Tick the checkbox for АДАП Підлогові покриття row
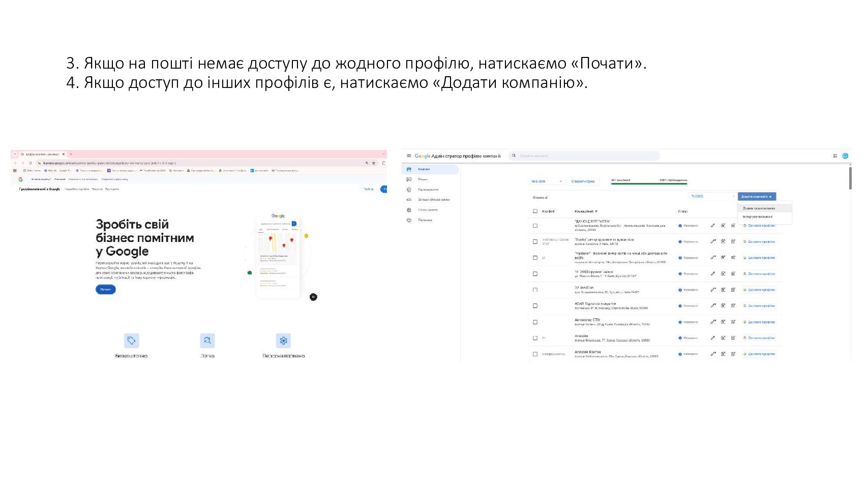The height and width of the screenshot is (488, 868). [x=535, y=306]
